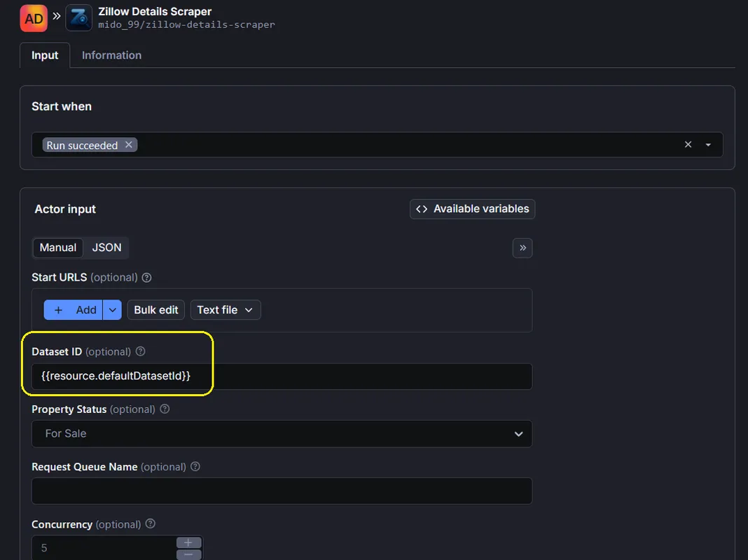Clear all Start when selections

click(x=688, y=144)
